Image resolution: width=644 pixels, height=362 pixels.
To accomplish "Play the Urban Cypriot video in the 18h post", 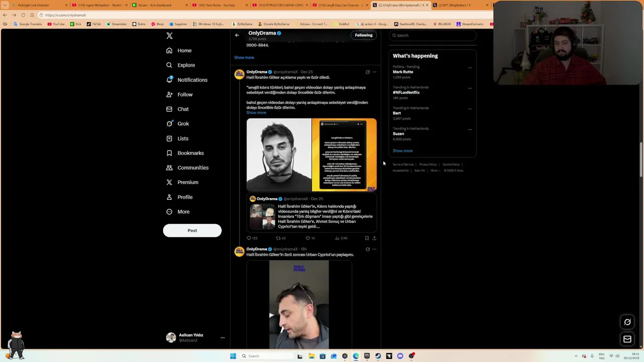I will click(299, 304).
